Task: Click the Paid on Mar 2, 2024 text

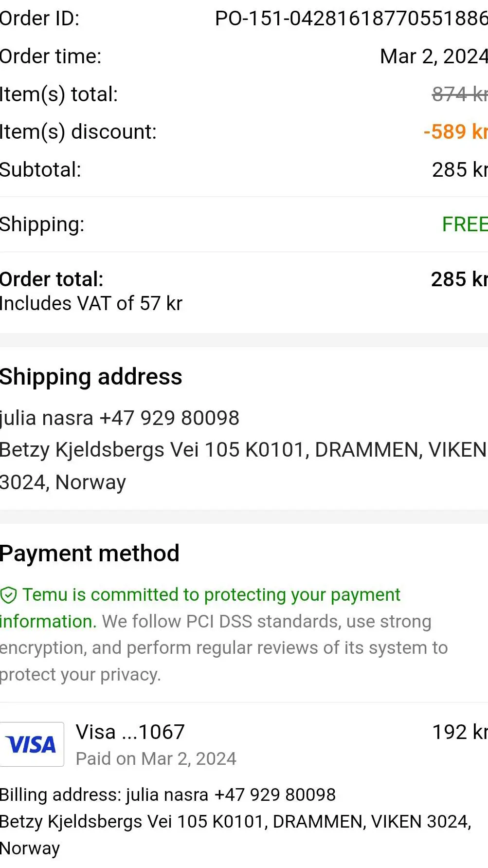Action: pyautogui.click(x=156, y=759)
